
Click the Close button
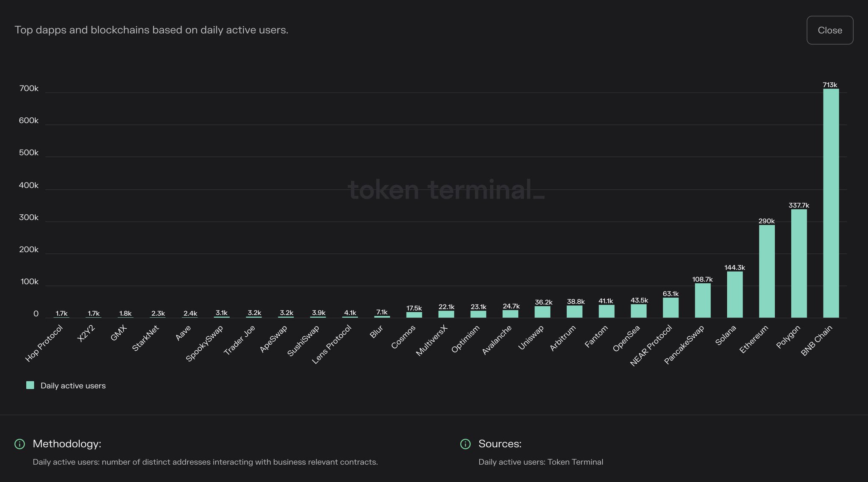coord(829,30)
